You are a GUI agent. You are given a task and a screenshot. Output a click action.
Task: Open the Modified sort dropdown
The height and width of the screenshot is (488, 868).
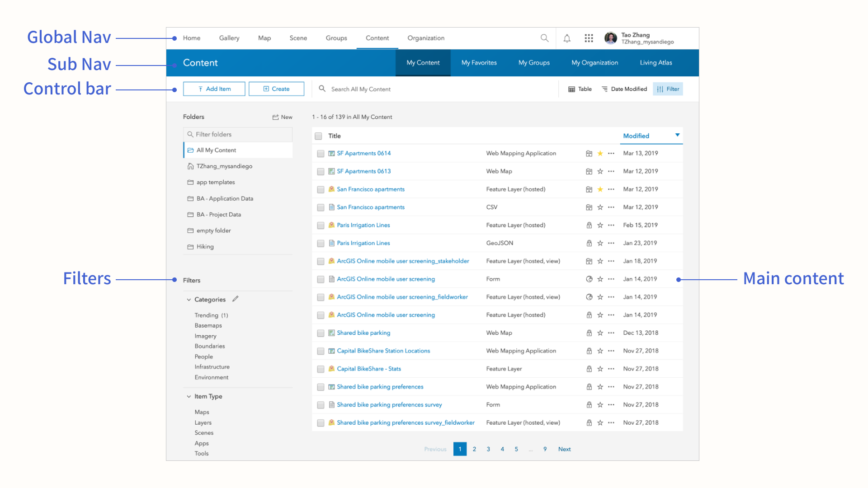[x=651, y=136]
